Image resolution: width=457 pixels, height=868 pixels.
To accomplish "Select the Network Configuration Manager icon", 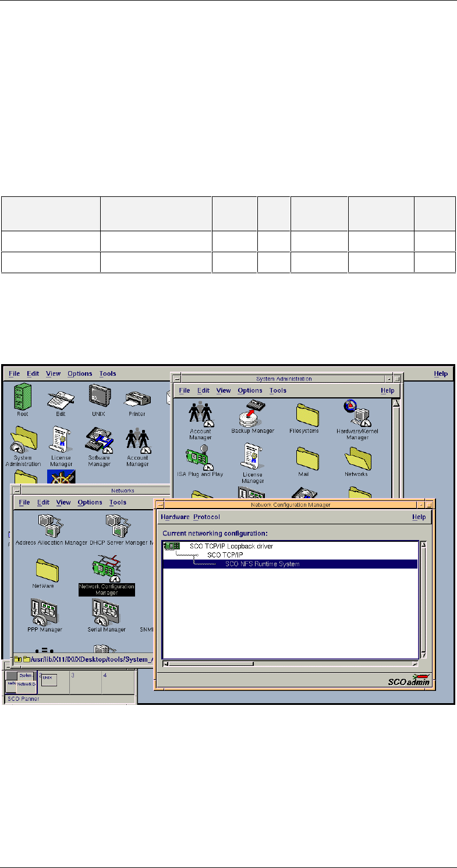I will (x=107, y=569).
